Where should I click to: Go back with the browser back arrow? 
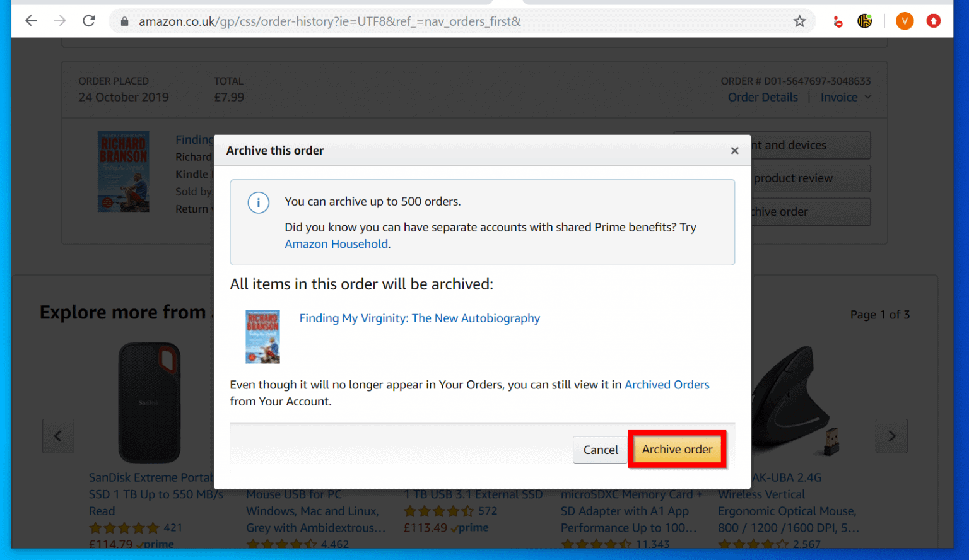[31, 21]
